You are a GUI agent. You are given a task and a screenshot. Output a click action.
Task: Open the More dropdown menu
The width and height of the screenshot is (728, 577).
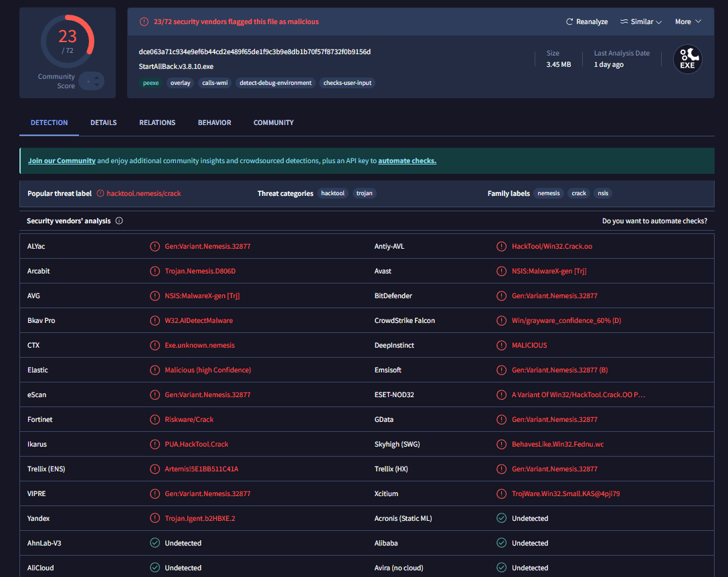point(688,22)
